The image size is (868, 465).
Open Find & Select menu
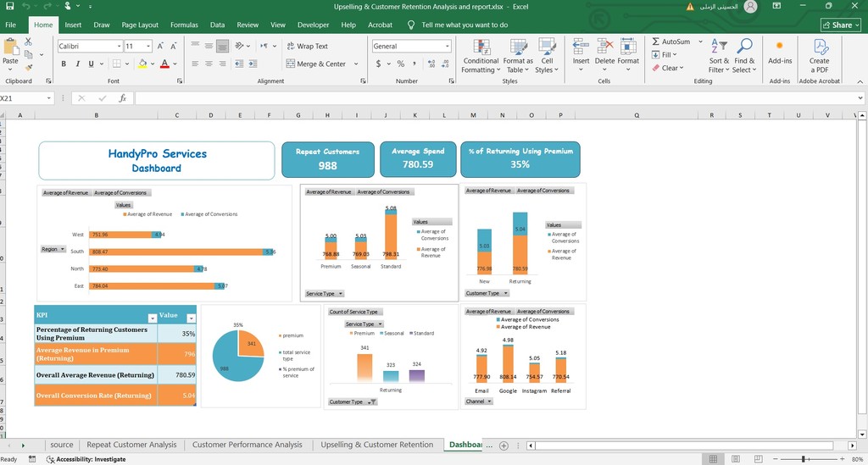744,56
